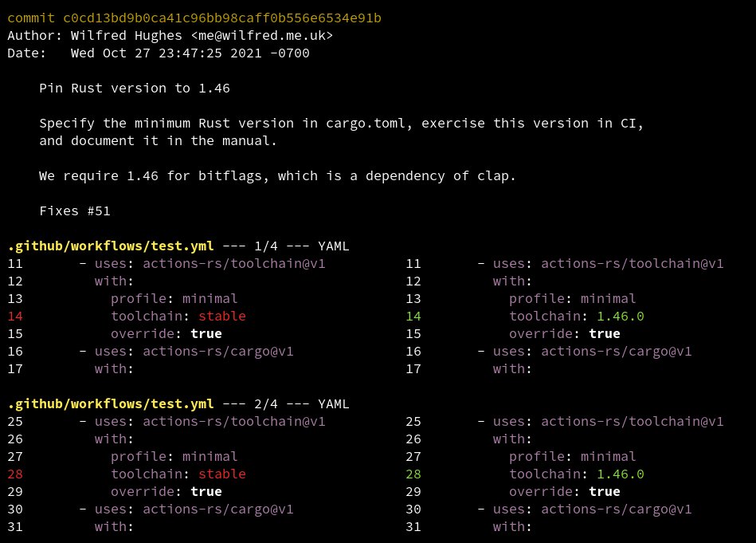Click the YAML label in the 1/4 header
The height and width of the screenshot is (543, 756).
coord(334,246)
